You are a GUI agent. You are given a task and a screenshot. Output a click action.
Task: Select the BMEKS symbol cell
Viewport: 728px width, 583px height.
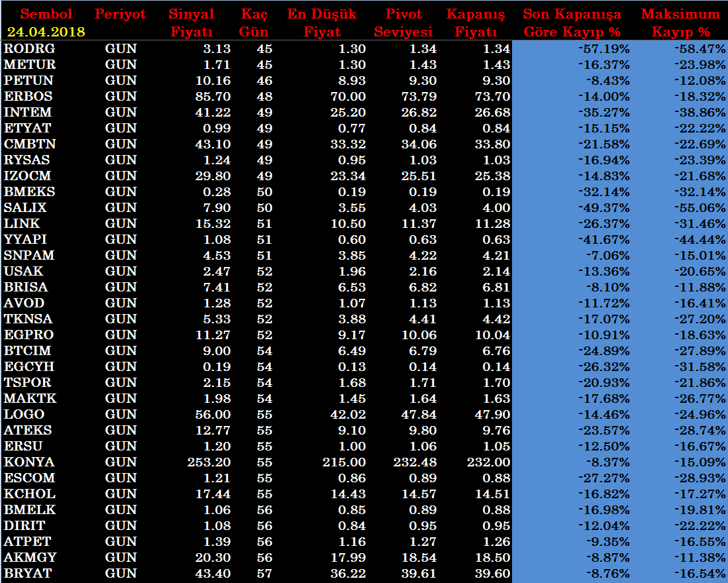click(29, 191)
